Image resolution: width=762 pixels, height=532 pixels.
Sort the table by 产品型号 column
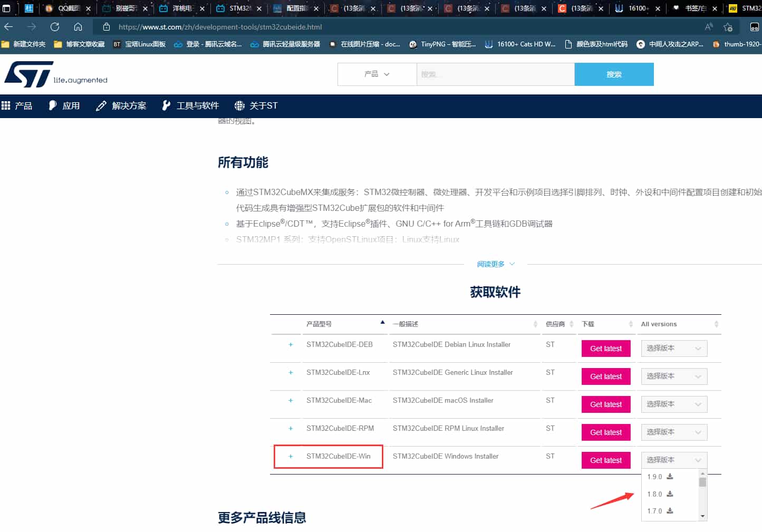(x=344, y=324)
